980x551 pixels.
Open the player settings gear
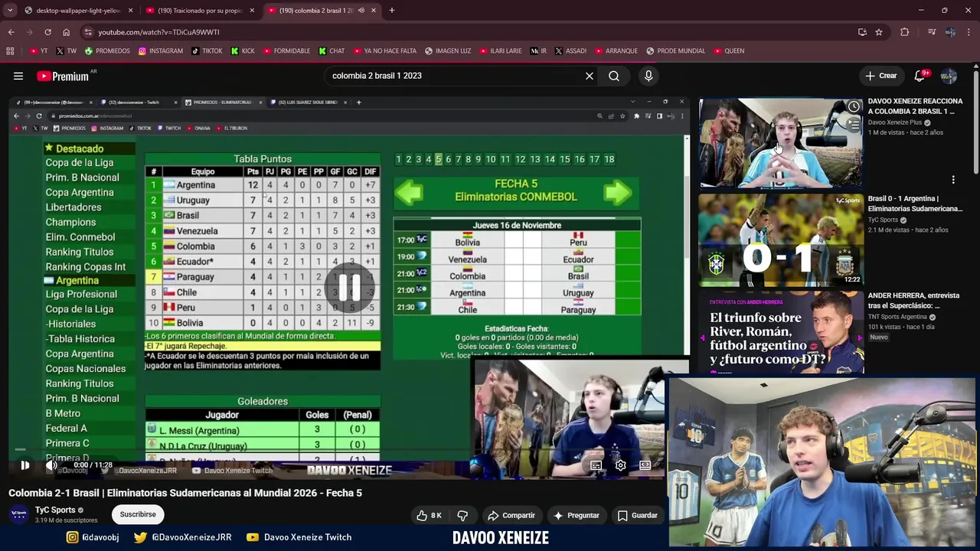[621, 465]
